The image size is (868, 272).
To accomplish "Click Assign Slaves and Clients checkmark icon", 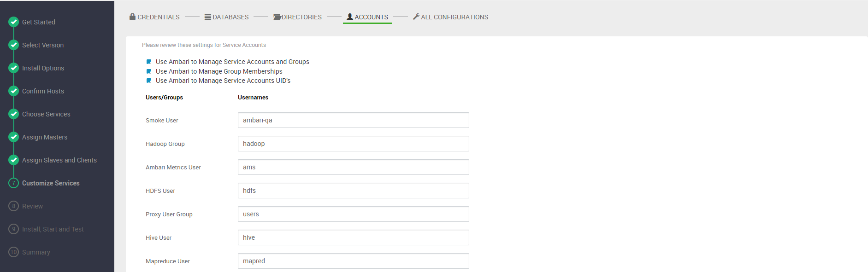I will coord(14,160).
